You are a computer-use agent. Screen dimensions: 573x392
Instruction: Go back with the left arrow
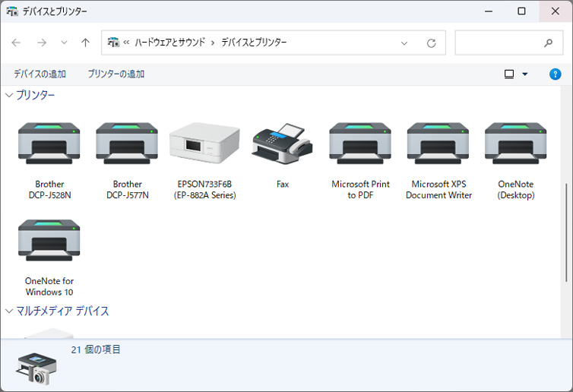point(16,43)
